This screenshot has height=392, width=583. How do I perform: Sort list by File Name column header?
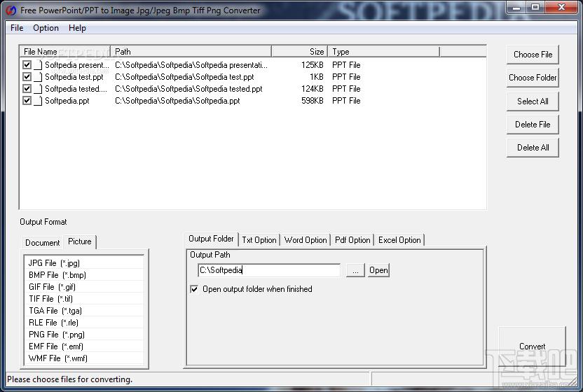tap(64, 52)
